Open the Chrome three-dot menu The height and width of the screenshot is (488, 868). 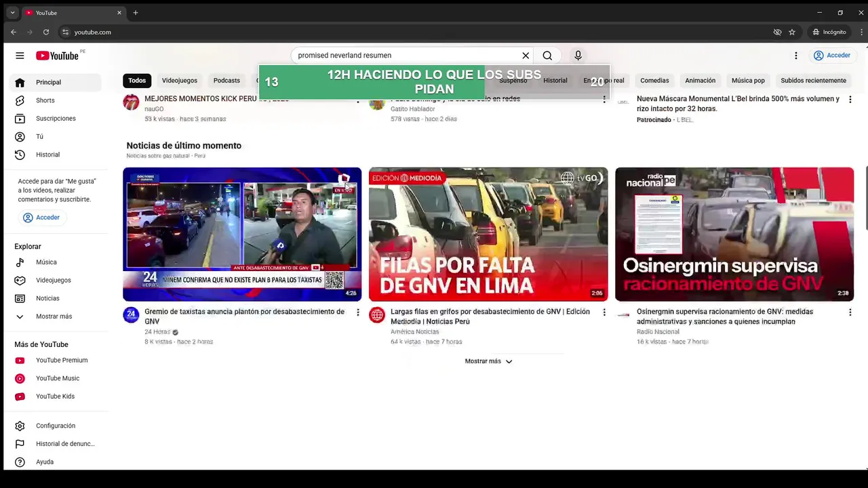860,32
